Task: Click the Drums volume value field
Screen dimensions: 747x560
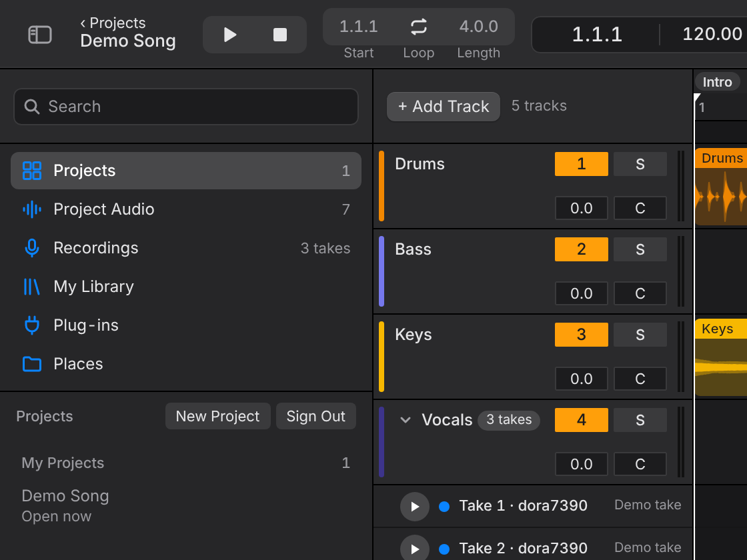Action: (x=581, y=208)
